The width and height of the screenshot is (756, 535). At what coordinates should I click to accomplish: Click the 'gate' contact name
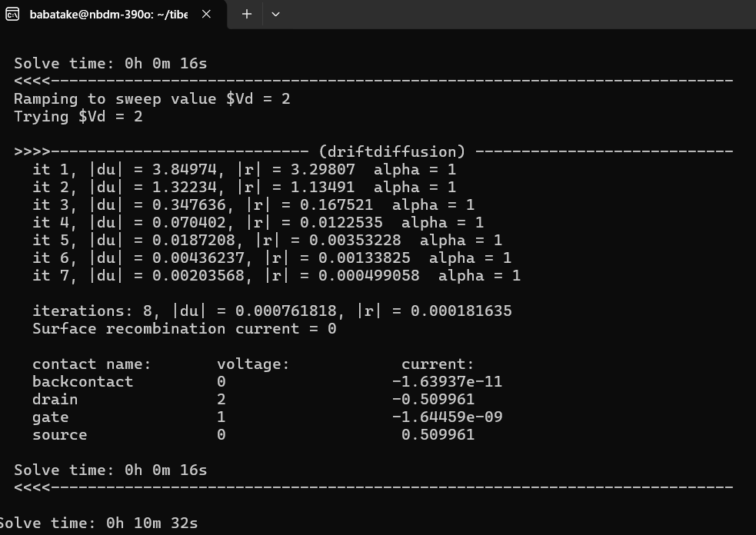[x=50, y=417]
